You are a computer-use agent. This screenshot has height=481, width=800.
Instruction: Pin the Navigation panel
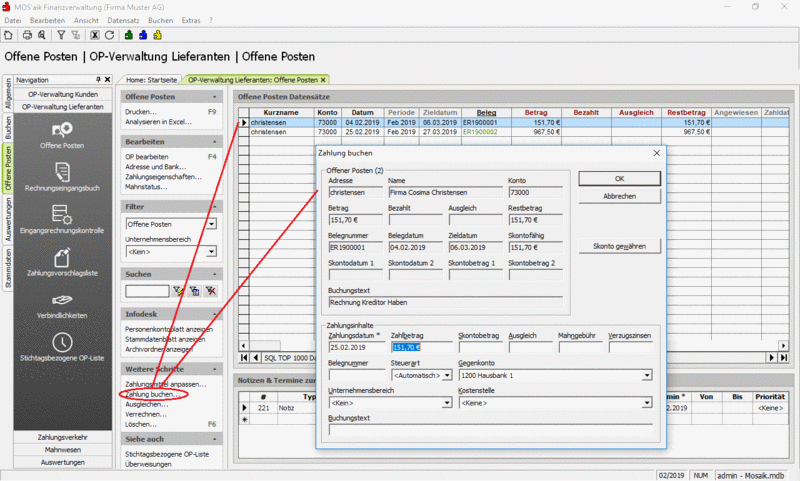point(98,80)
